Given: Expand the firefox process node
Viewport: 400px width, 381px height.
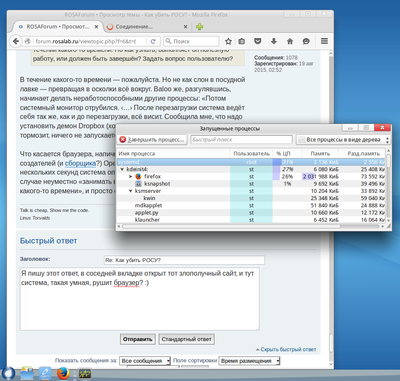Looking at the screenshot, I should pyautogui.click(x=131, y=176).
